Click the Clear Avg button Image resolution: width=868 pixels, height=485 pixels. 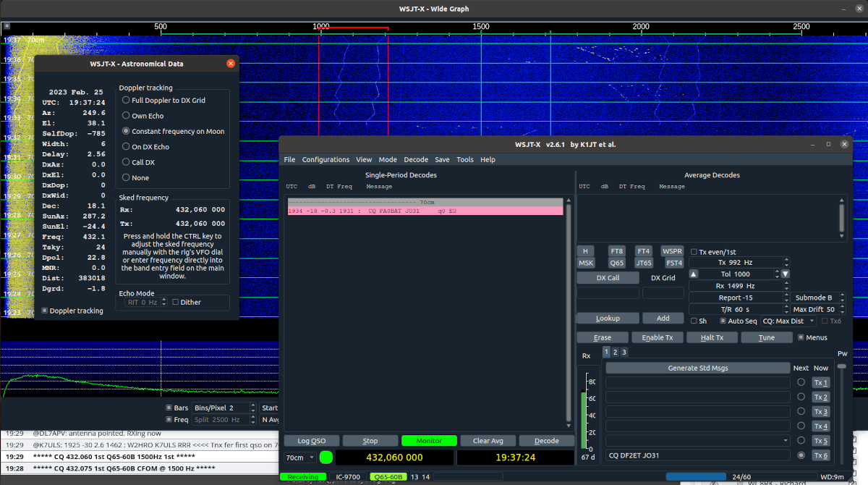pos(488,440)
